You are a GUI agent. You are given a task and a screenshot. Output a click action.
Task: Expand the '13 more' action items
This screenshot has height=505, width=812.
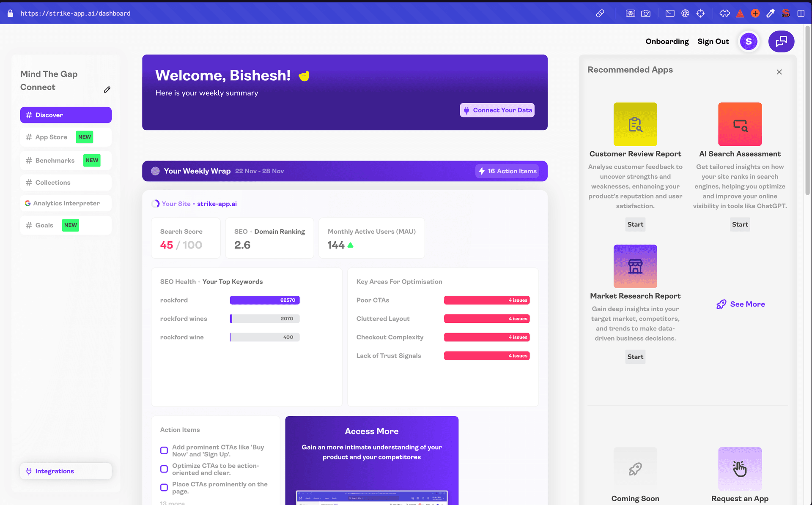[172, 503]
